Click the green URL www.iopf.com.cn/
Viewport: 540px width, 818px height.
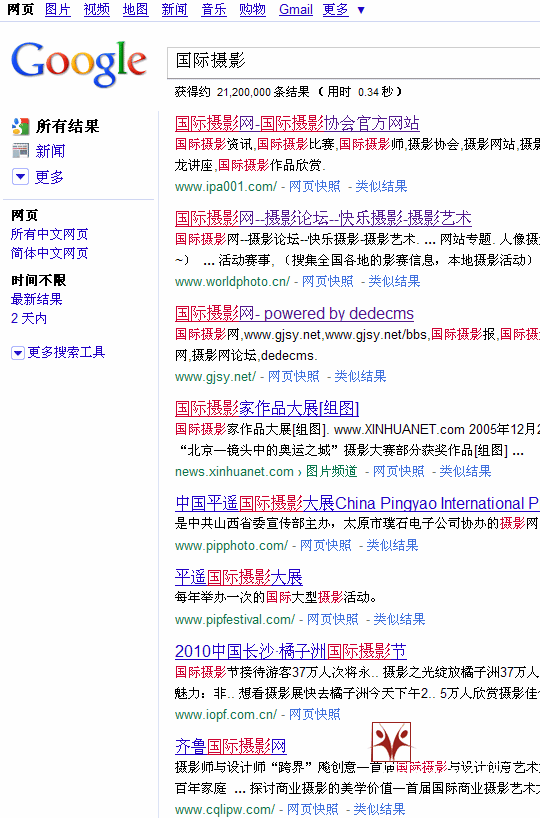[x=226, y=714]
